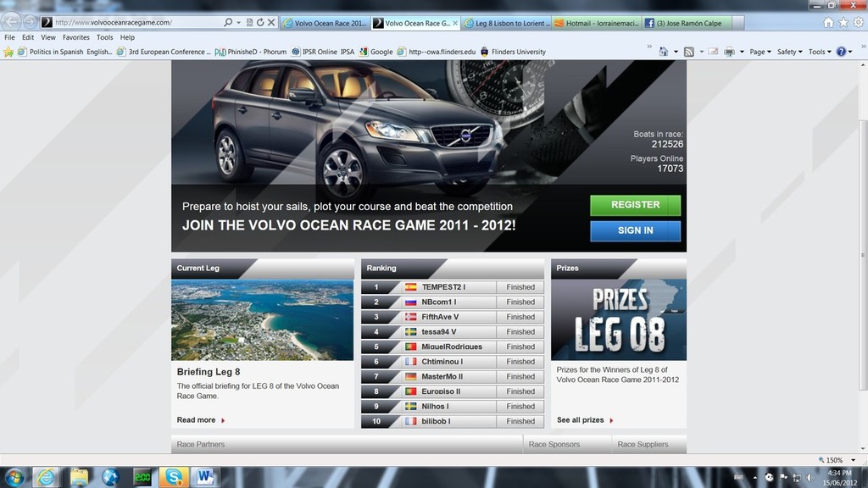Open the Windows Start menu orb
Screen dimensions: 868x488
point(14,476)
